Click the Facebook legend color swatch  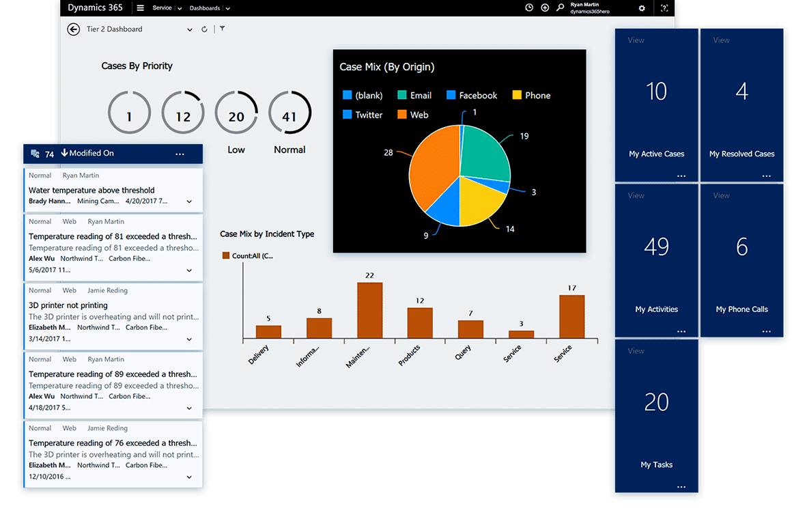(451, 95)
